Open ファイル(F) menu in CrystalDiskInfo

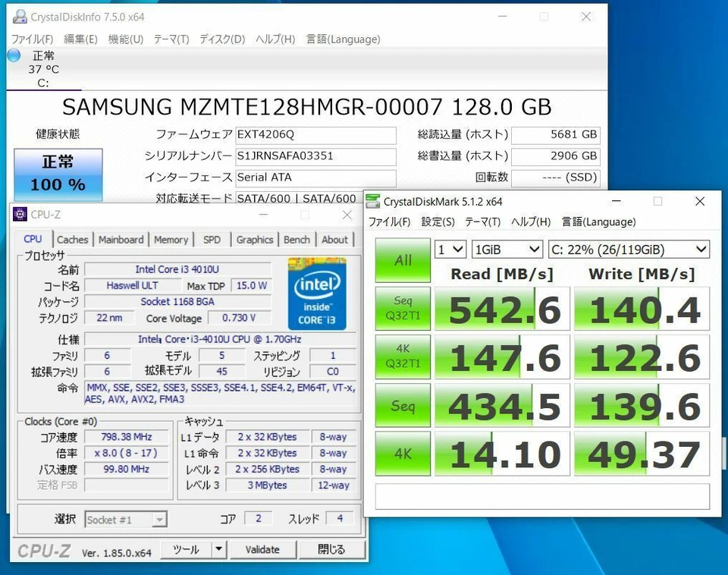click(33, 39)
